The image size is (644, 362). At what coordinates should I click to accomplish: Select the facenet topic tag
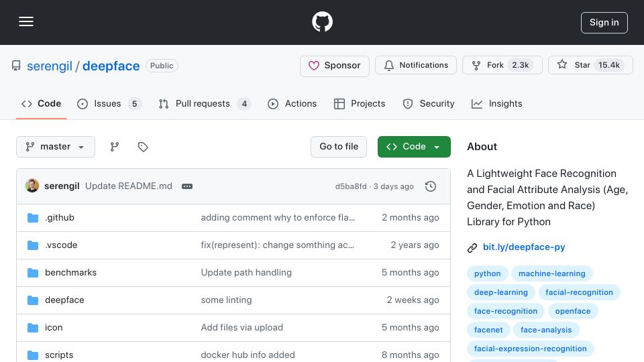pos(488,330)
